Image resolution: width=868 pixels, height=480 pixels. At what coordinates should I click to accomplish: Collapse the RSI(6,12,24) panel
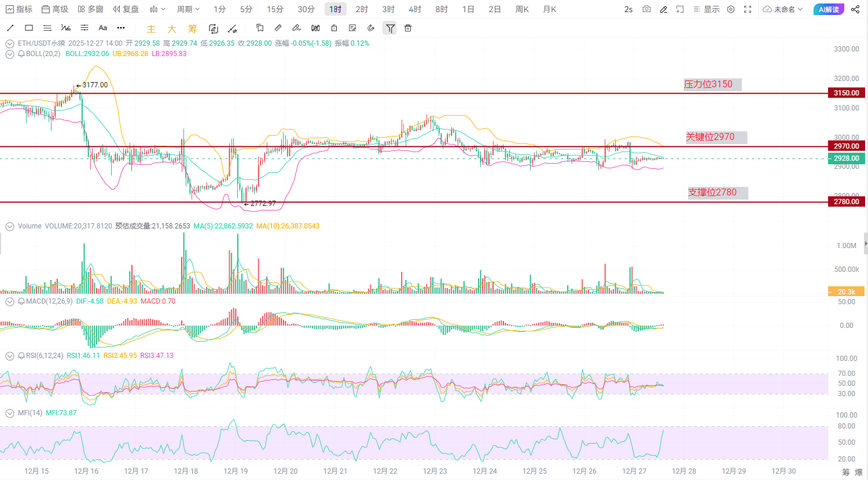click(x=10, y=356)
